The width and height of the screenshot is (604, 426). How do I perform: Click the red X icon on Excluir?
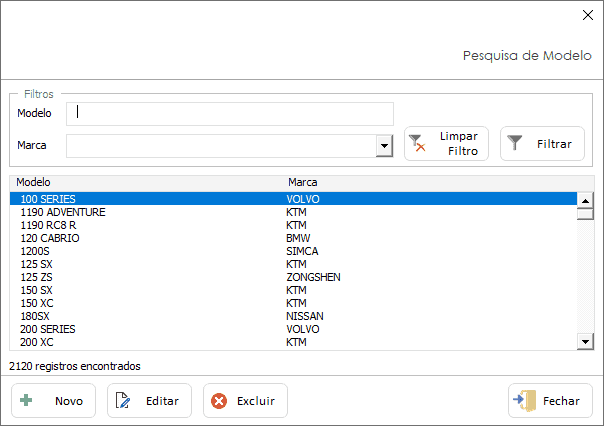[219, 401]
